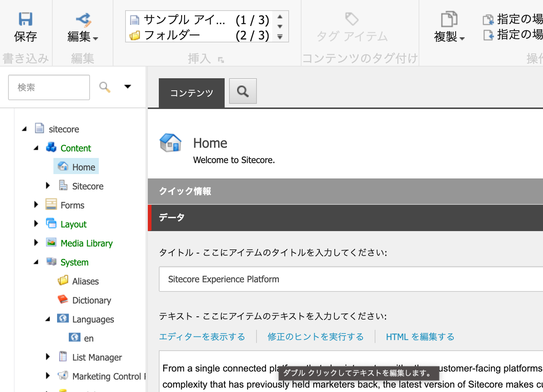Collapse the Content node
Image resolution: width=543 pixels, height=392 pixels.
pyautogui.click(x=36, y=148)
